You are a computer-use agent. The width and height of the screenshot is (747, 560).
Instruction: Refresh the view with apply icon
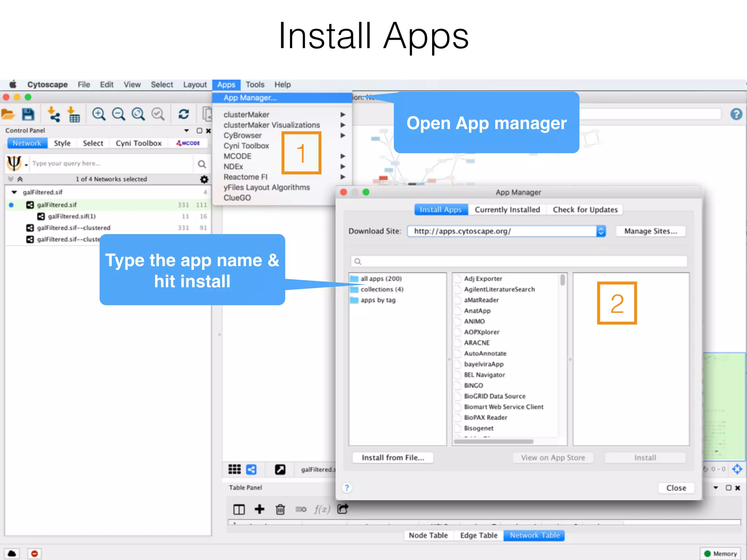pos(183,114)
